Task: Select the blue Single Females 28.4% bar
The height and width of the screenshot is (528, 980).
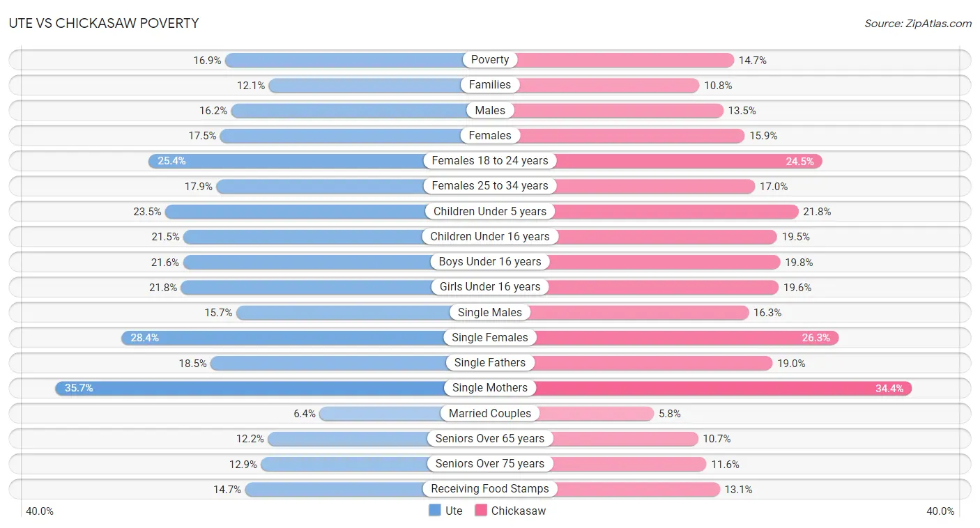Action: pyautogui.click(x=305, y=338)
